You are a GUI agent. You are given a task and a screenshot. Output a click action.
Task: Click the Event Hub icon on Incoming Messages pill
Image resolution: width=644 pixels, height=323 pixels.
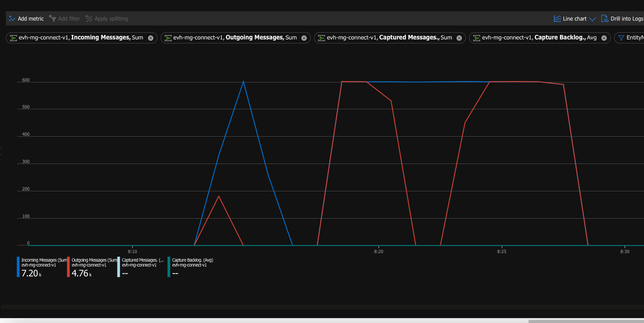pyautogui.click(x=13, y=38)
